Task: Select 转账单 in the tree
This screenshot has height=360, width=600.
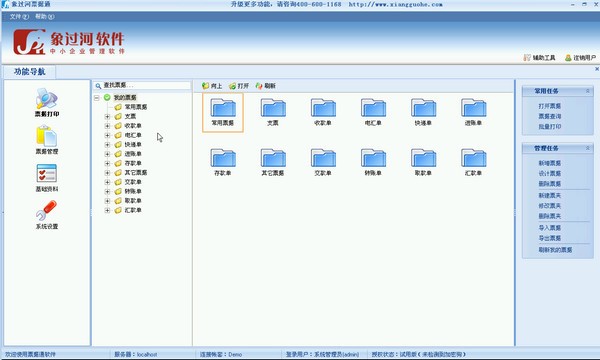Action: [133, 191]
